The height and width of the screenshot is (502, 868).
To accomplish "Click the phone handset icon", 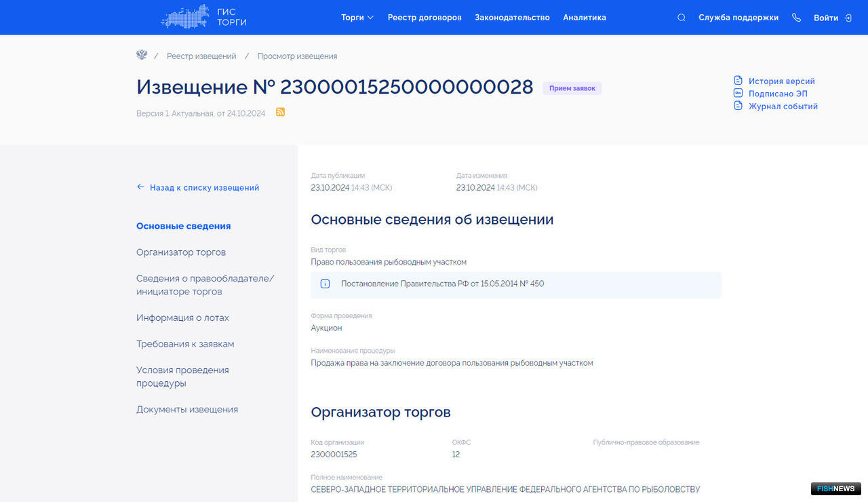I will (x=796, y=18).
